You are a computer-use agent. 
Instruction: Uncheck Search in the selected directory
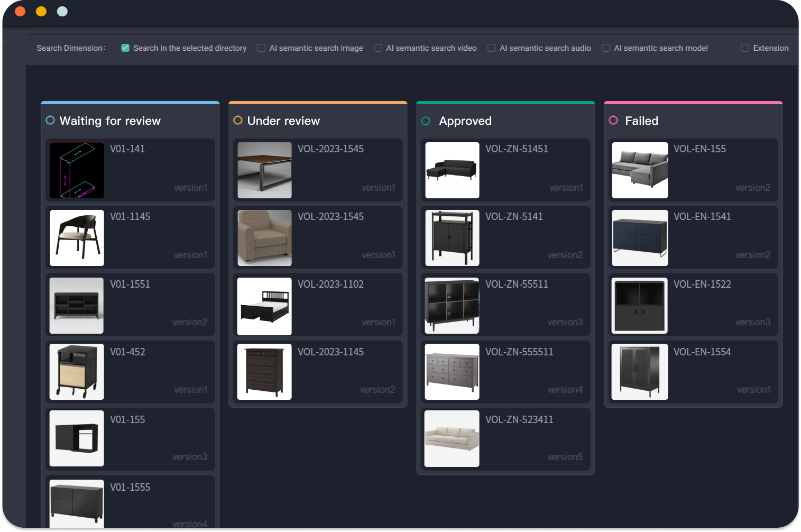point(125,48)
